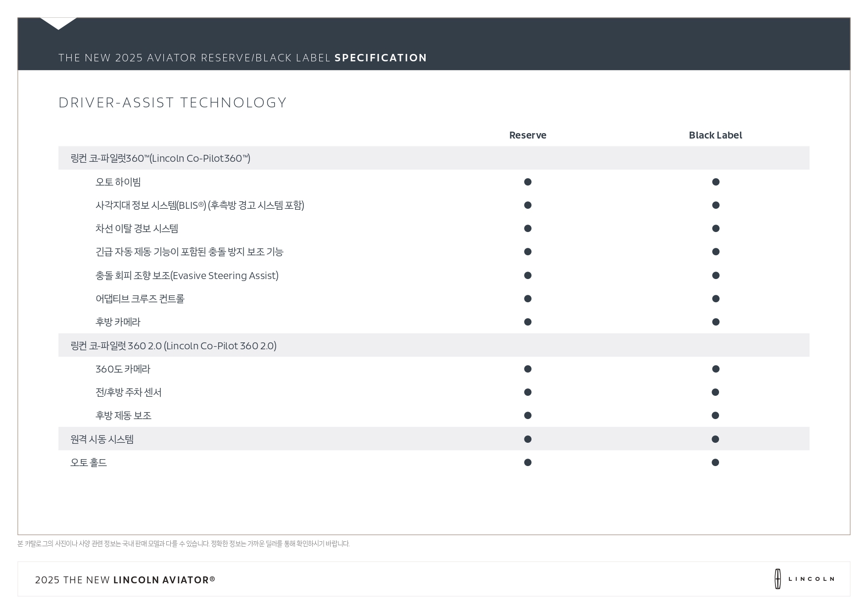The image size is (868, 614).
Task: Click the 긴급 자동 제동 기능 label
Action: (190, 252)
